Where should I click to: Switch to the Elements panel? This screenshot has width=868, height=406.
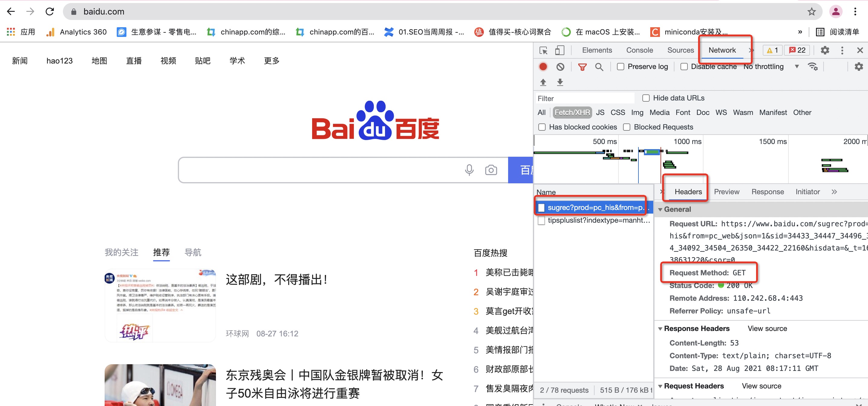pyautogui.click(x=597, y=50)
